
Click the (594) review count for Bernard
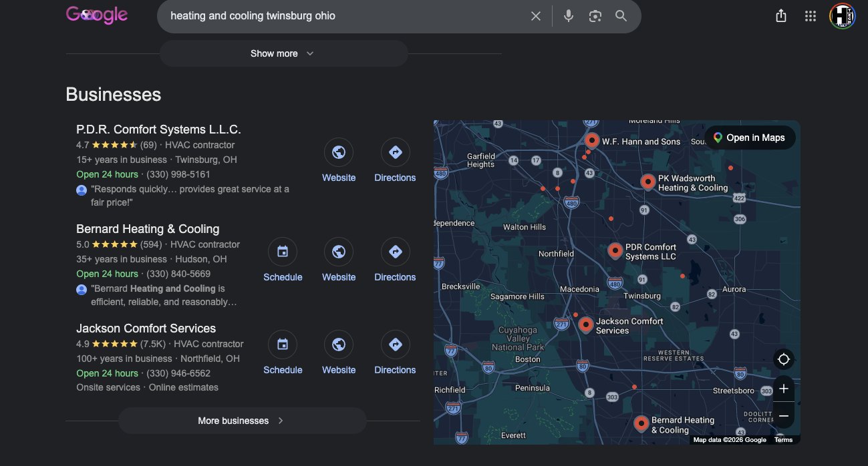click(x=151, y=244)
